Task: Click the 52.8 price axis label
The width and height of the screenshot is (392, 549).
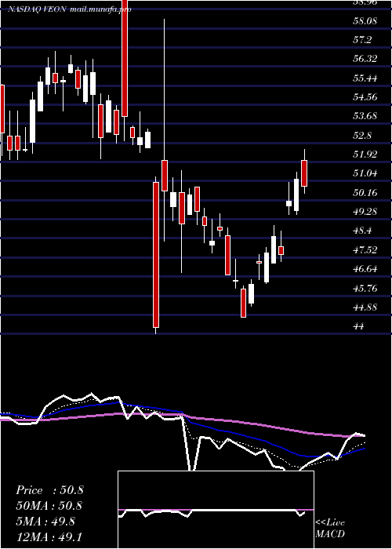Action: 362,135
